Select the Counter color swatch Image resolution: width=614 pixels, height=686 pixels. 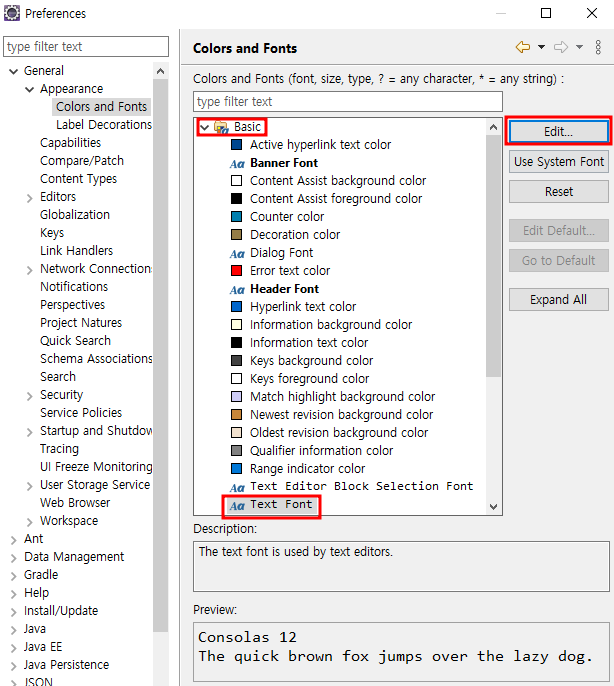[x=236, y=217]
